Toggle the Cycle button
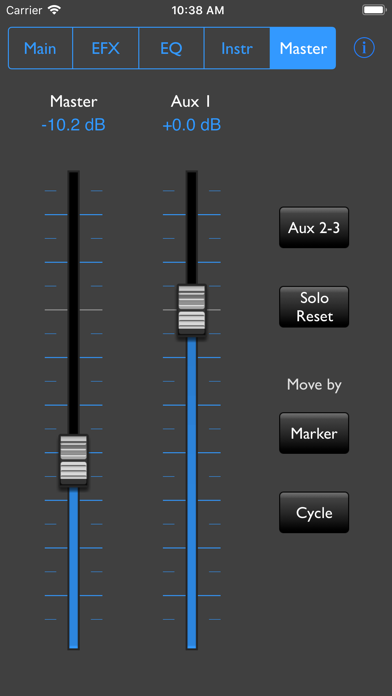This screenshot has height=696, width=392. click(x=314, y=512)
